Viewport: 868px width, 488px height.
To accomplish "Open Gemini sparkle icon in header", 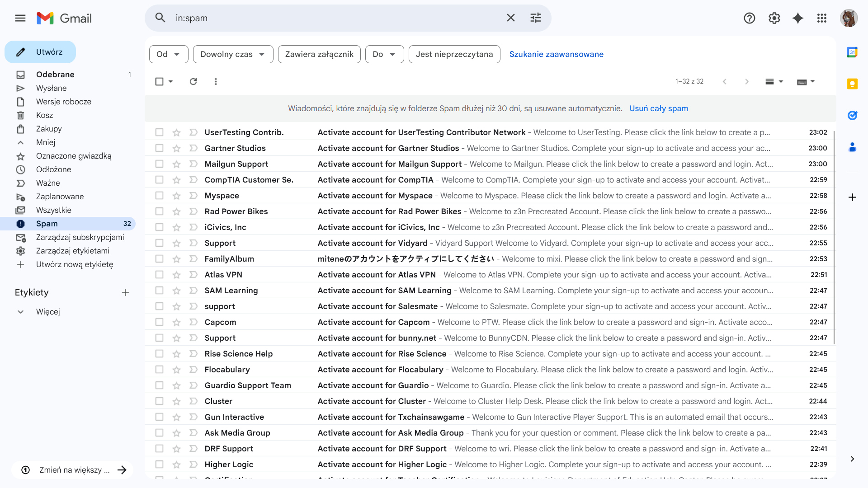I will click(798, 18).
